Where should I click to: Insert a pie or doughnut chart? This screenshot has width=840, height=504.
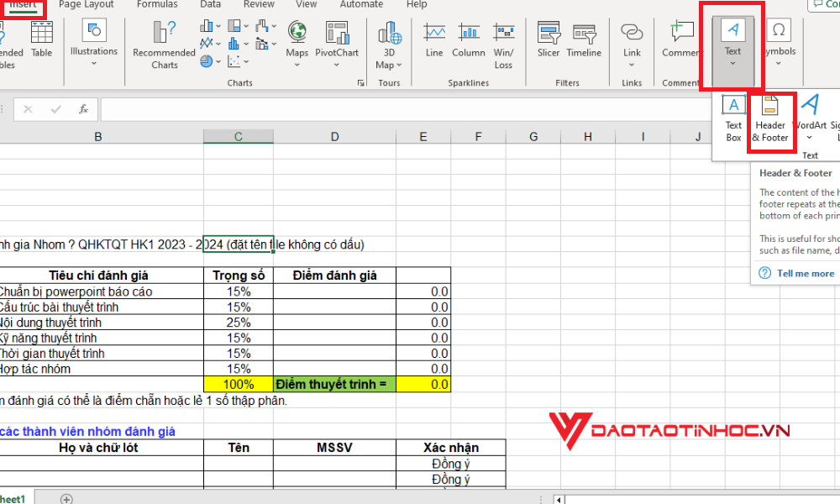tap(207, 61)
